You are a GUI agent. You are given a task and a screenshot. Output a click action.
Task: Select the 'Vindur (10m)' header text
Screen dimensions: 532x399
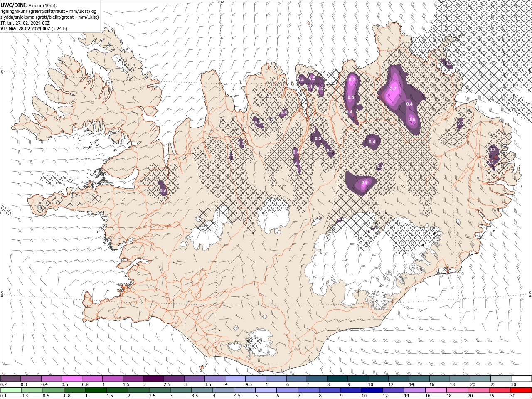click(x=42, y=5)
